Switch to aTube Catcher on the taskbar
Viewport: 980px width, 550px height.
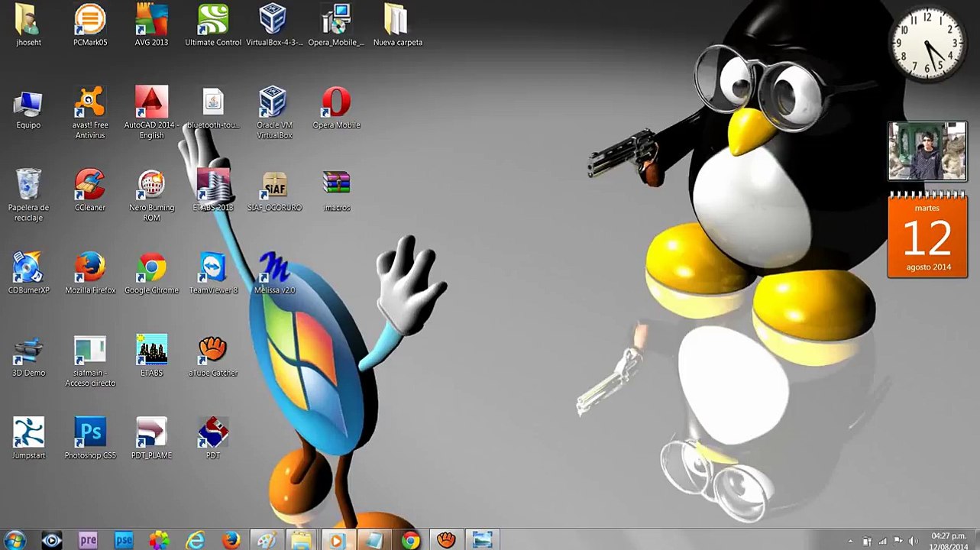447,540
